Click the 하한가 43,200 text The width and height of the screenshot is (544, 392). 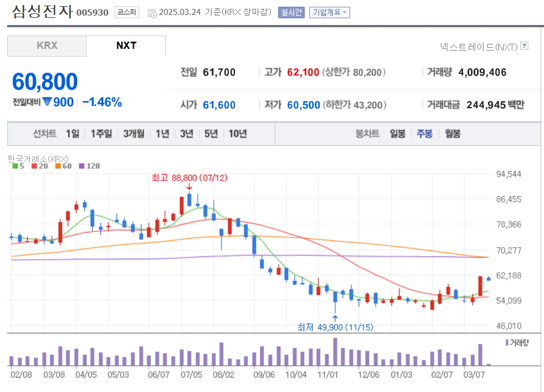(355, 105)
